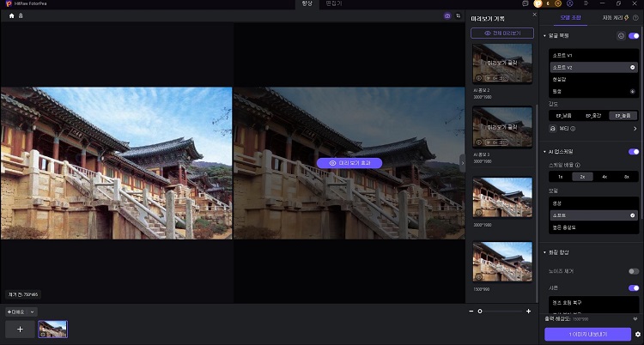This screenshot has height=345, width=644.
Task: Click the preview all button with eye icon
Action: coord(502,33)
